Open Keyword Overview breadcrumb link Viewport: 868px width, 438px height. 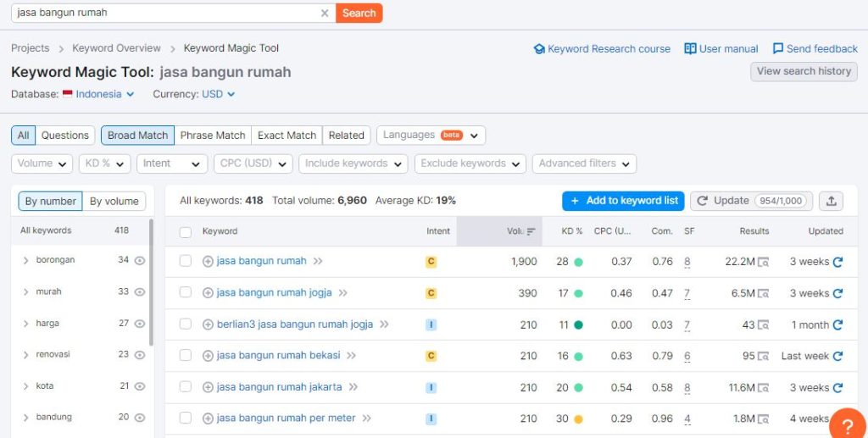(x=116, y=48)
